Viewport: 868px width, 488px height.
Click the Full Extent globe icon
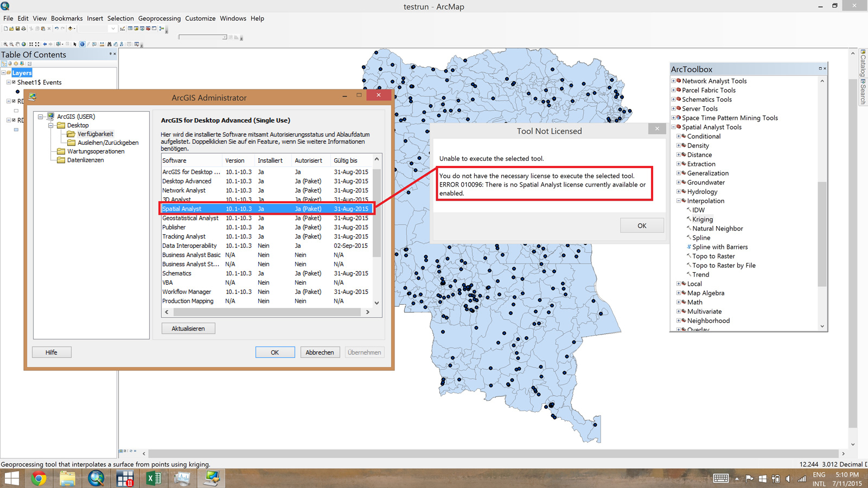point(23,44)
